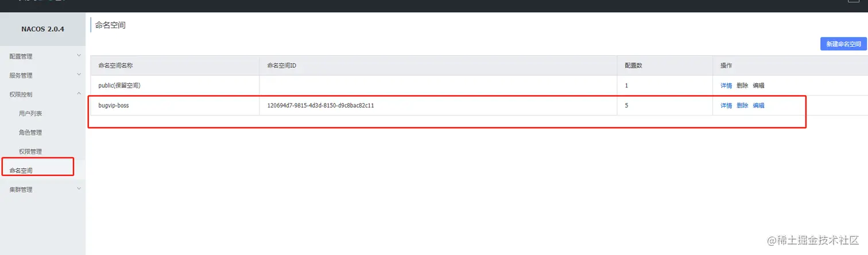Click 编辑 on the public namespace row

(758, 86)
